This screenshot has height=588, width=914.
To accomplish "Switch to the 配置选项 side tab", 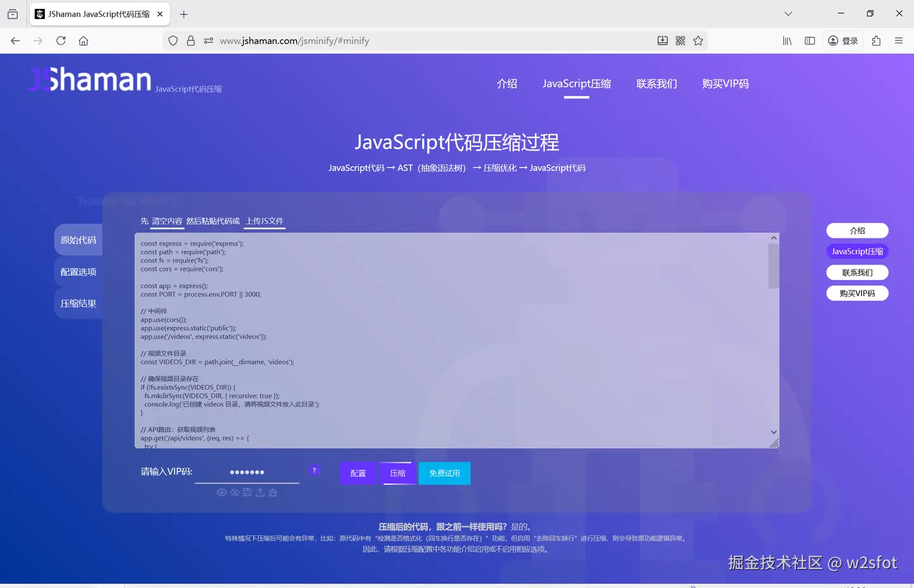I will [78, 271].
